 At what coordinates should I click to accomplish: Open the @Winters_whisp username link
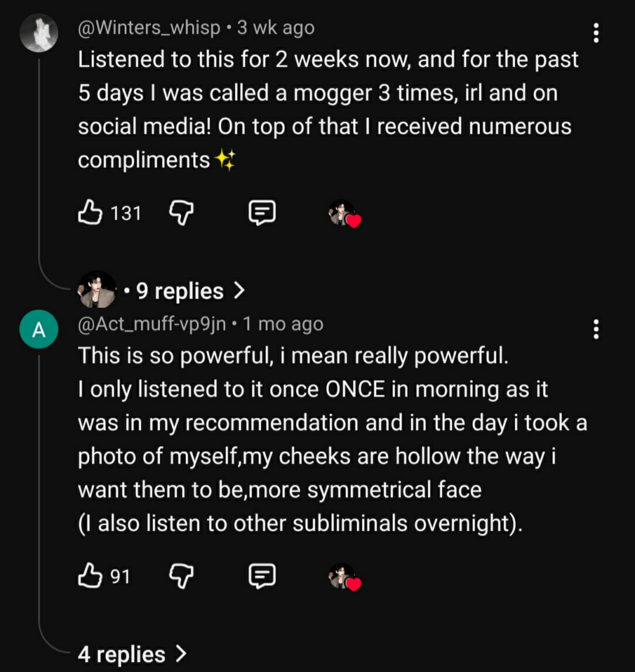[x=149, y=28]
